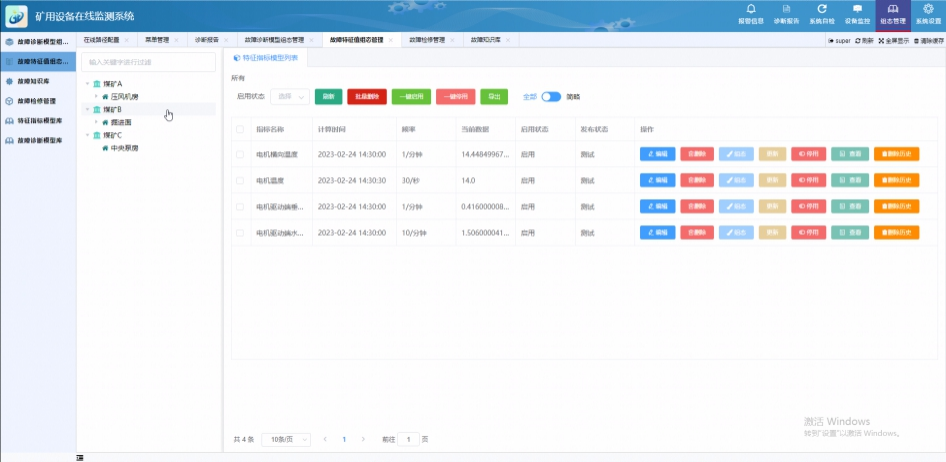Open the 系统设置 gear icon
This screenshot has width=946, height=462.
point(928,13)
